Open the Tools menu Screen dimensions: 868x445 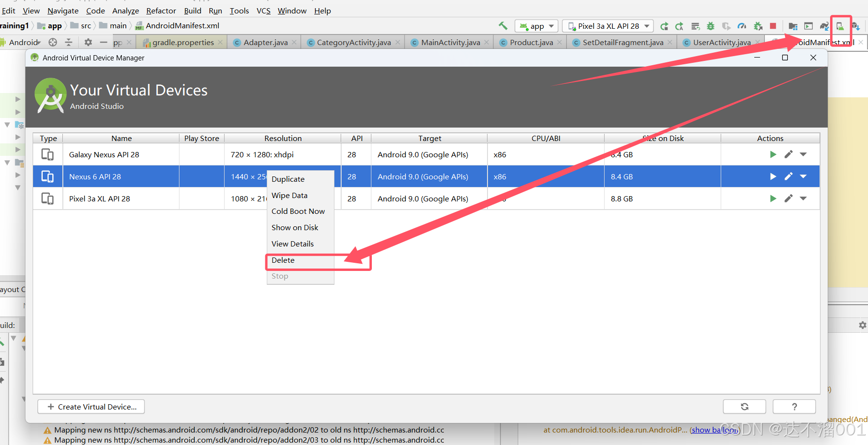pyautogui.click(x=239, y=11)
